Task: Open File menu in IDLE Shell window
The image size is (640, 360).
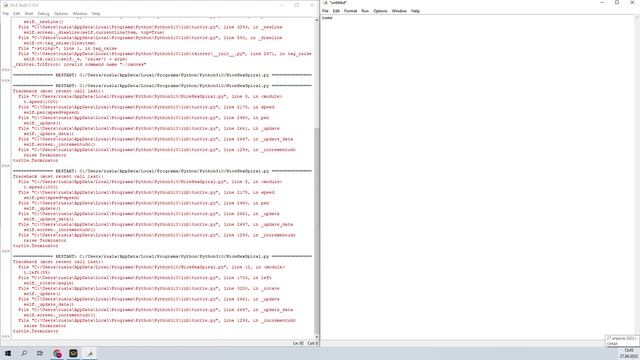Action: tap(5, 13)
